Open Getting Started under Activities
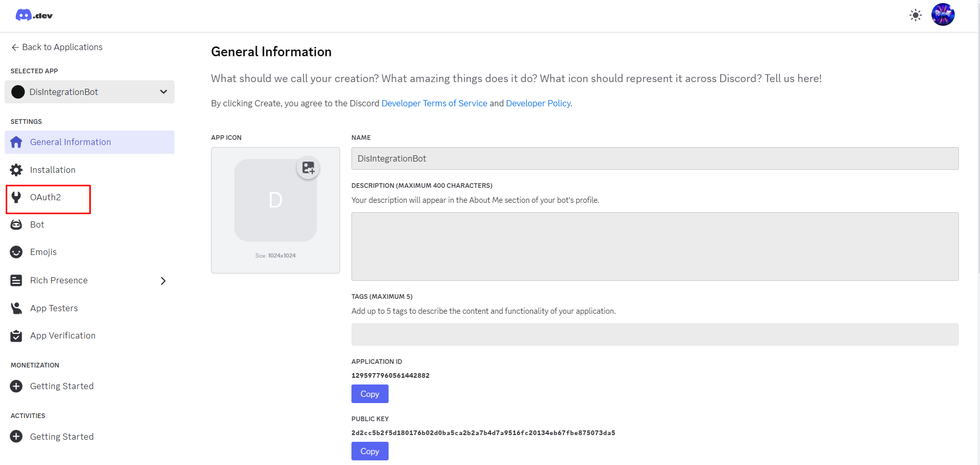This screenshot has width=980, height=465. click(x=62, y=437)
